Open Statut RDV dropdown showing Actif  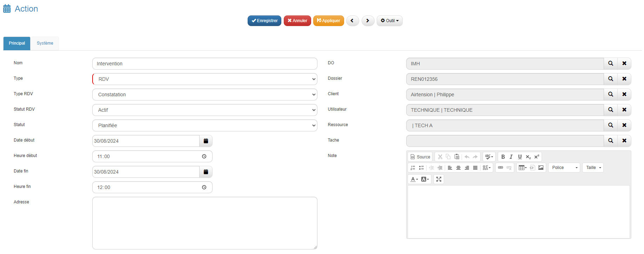(x=205, y=110)
